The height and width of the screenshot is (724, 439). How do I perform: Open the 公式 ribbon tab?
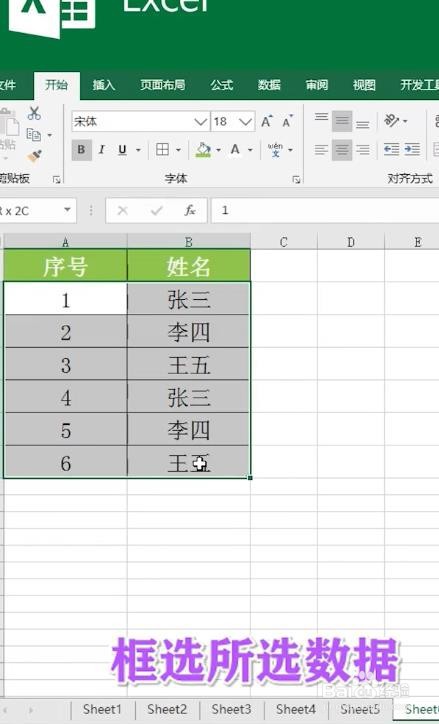[222, 85]
